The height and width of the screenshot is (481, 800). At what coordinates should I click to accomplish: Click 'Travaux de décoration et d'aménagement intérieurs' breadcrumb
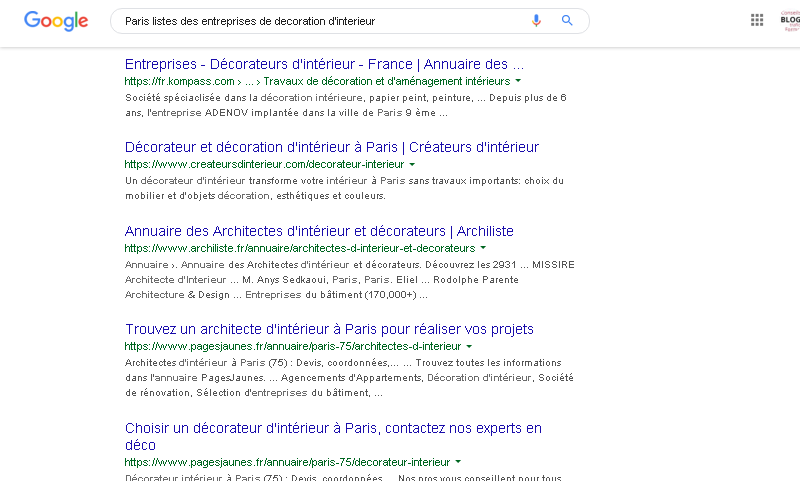(387, 81)
